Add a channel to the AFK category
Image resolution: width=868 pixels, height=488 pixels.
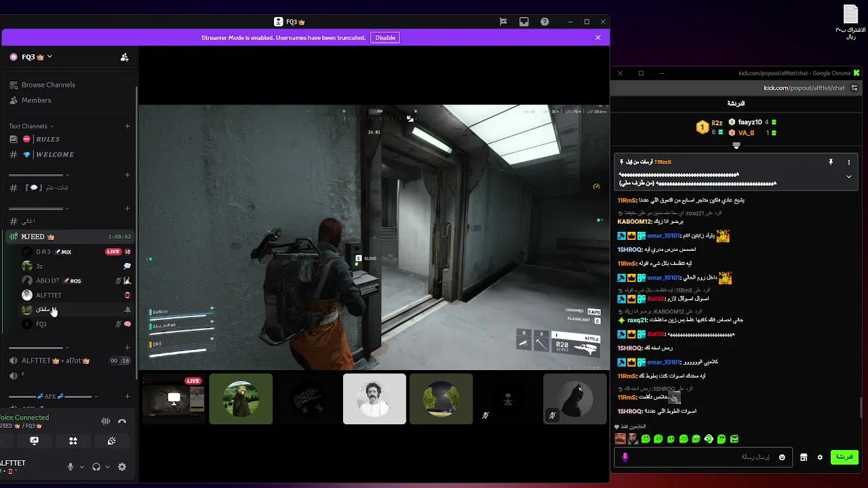point(127,396)
